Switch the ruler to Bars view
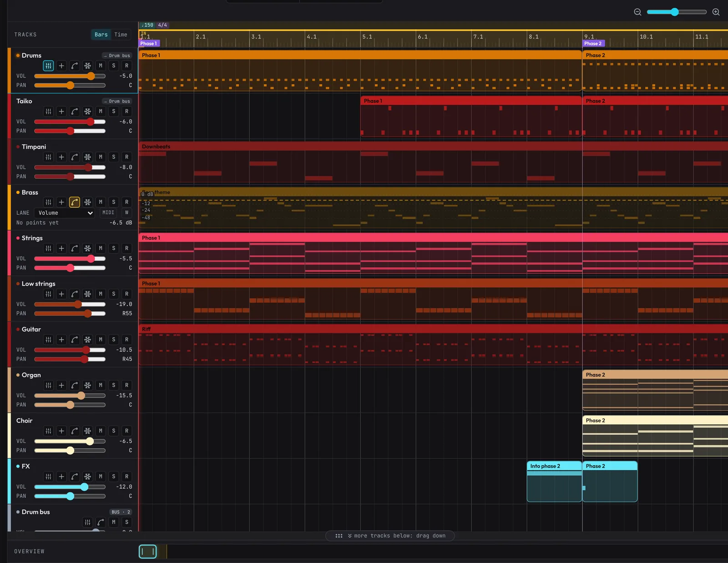This screenshot has width=728, height=563. [x=101, y=35]
